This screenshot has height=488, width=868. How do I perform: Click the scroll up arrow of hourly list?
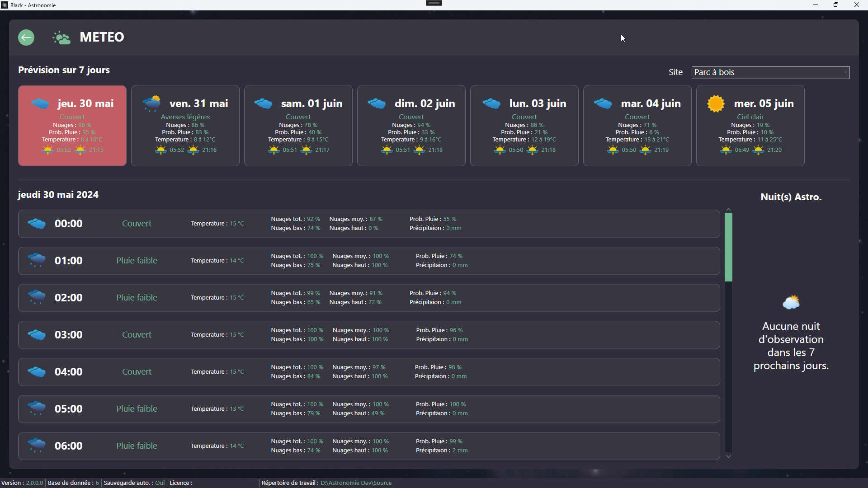coord(728,210)
